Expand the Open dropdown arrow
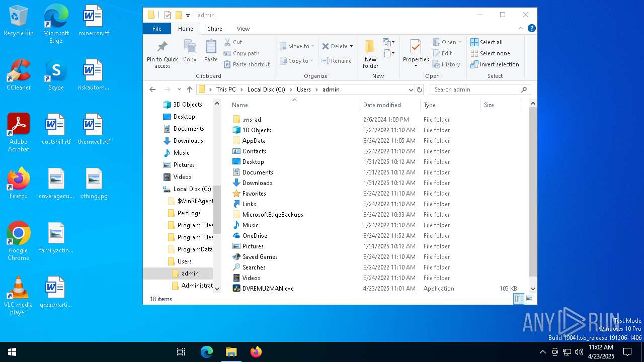The image size is (644, 362). [460, 42]
